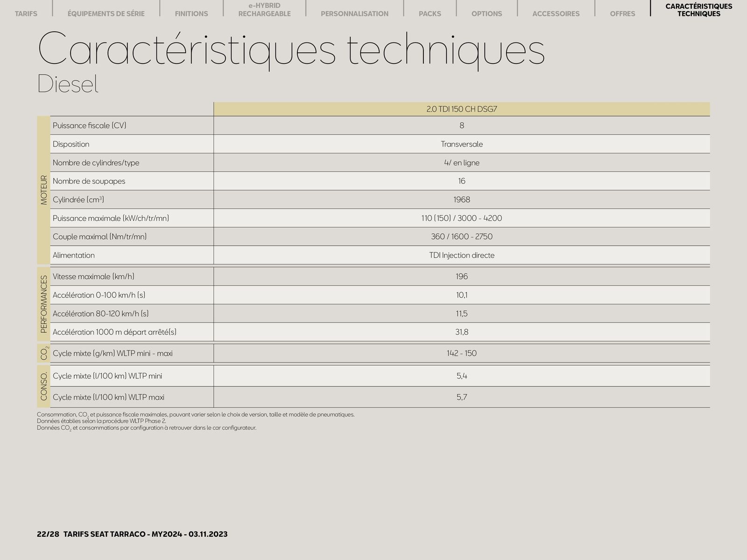Click the CONSO. section label
The width and height of the screenshot is (747, 560).
tap(44, 386)
